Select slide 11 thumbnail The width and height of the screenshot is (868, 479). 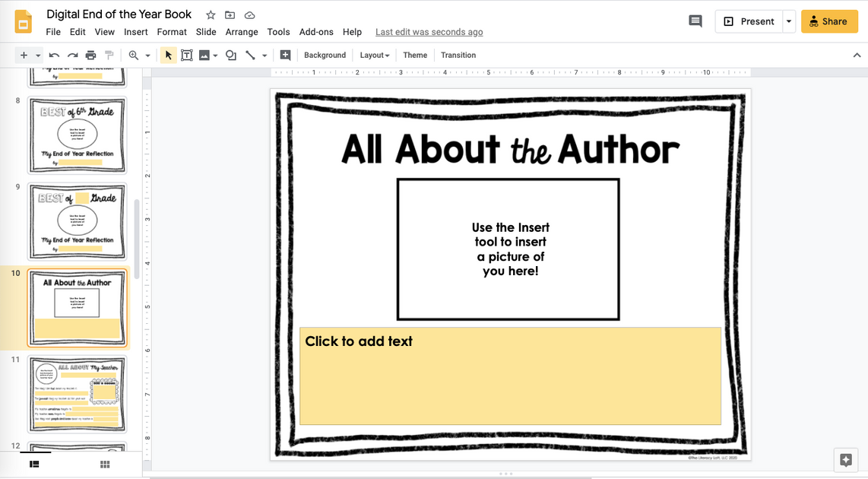pos(77,392)
